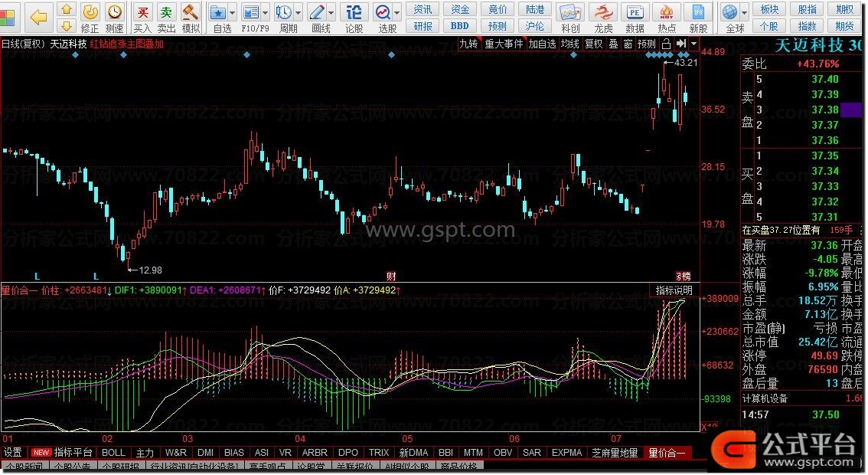868x475 pixels.
Task: Switch to the EXPMA indicator tab
Action: point(566,453)
